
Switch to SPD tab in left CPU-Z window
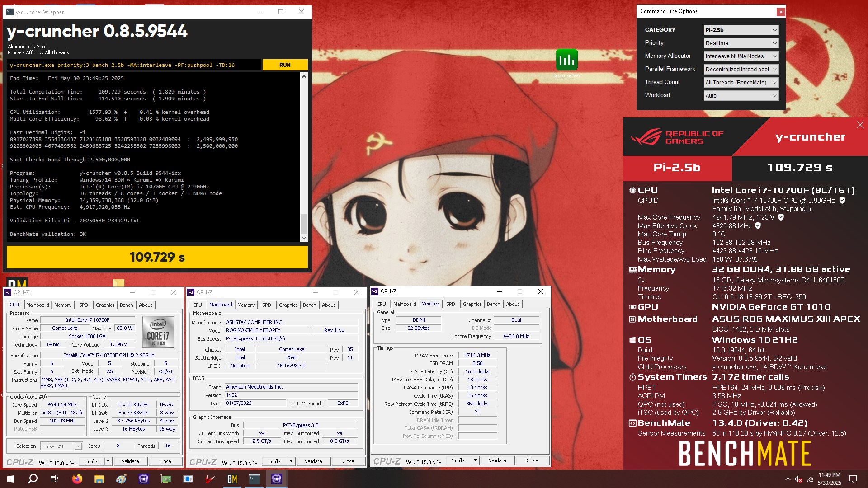[x=84, y=305]
